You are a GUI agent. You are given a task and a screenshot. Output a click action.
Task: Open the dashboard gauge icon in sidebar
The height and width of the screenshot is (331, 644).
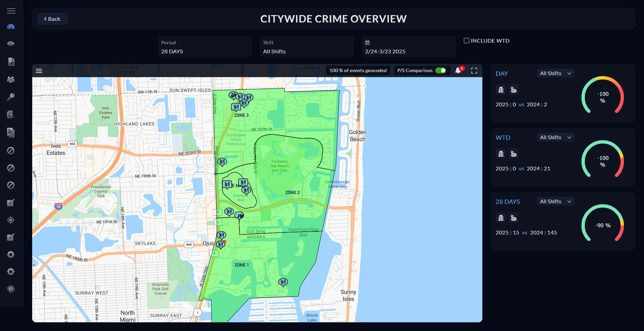point(11,27)
